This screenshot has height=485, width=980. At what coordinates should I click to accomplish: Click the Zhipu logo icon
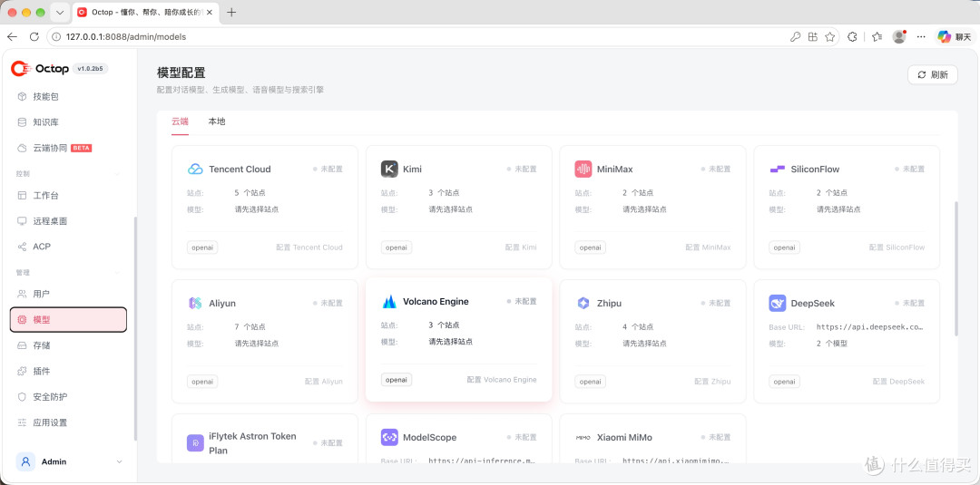click(583, 304)
